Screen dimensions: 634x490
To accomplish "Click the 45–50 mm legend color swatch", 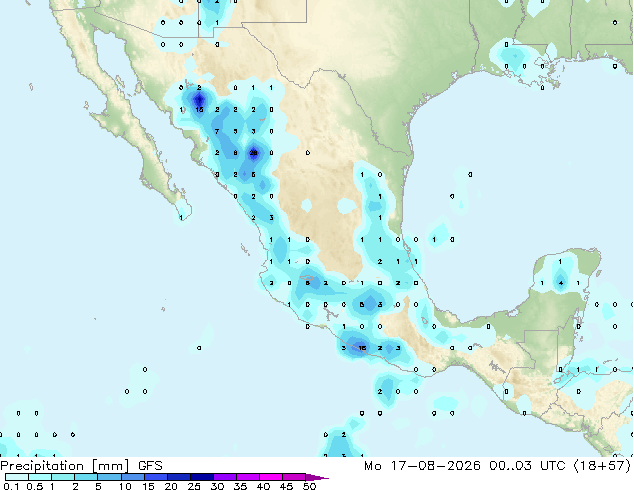I will pos(294,477).
